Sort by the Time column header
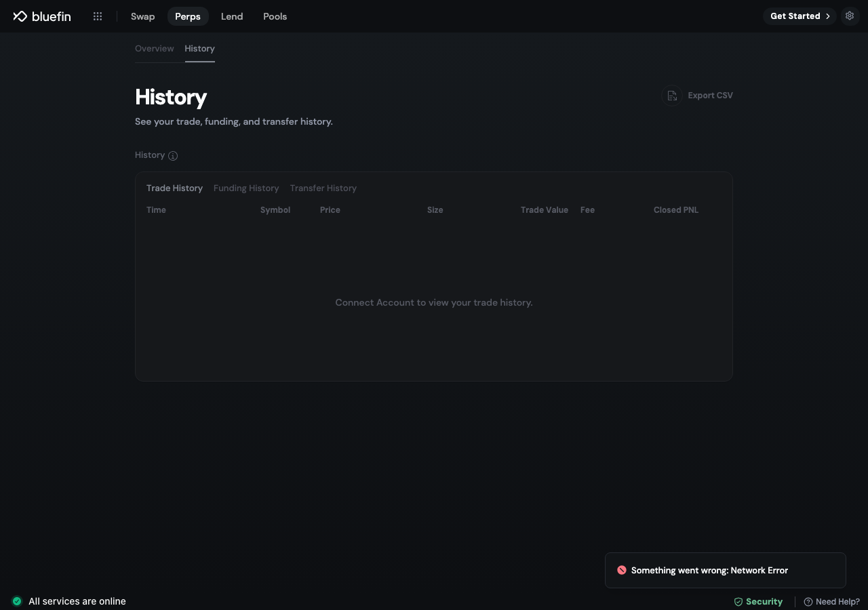 156,210
